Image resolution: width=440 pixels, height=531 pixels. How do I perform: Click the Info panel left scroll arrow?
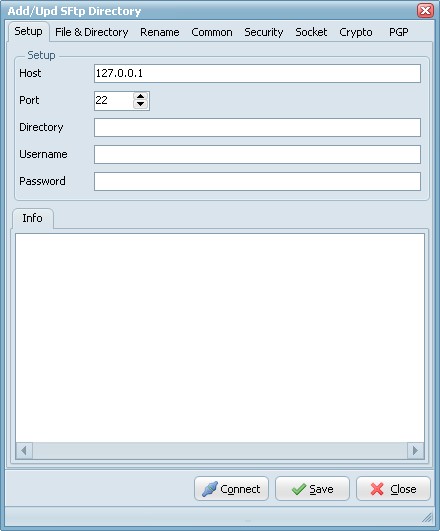[x=24, y=451]
